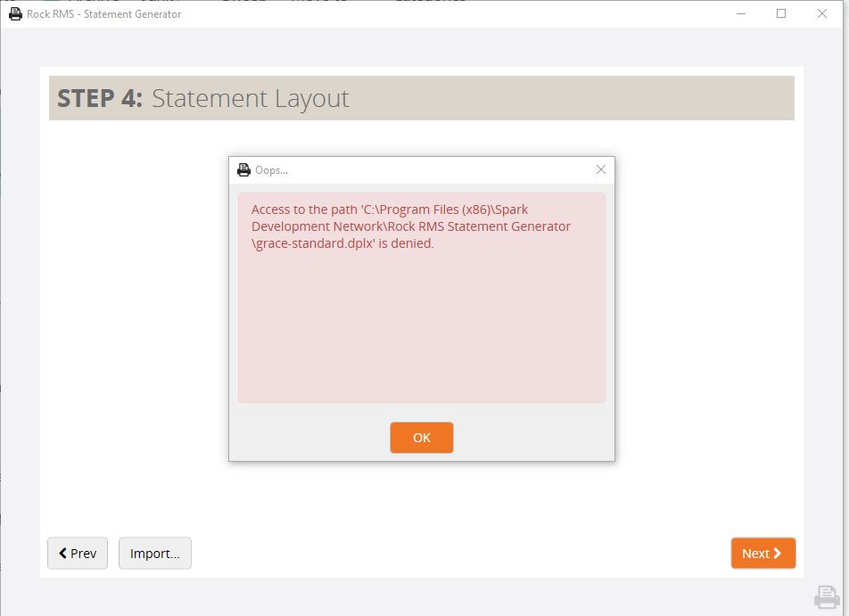
Task: Click the right chevron on the Next button
Action: tap(778, 554)
